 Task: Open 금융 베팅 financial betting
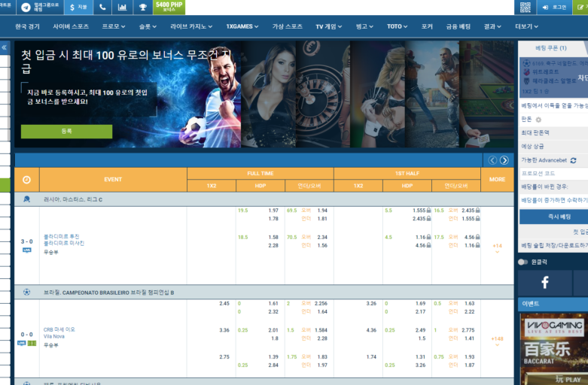pos(459,26)
